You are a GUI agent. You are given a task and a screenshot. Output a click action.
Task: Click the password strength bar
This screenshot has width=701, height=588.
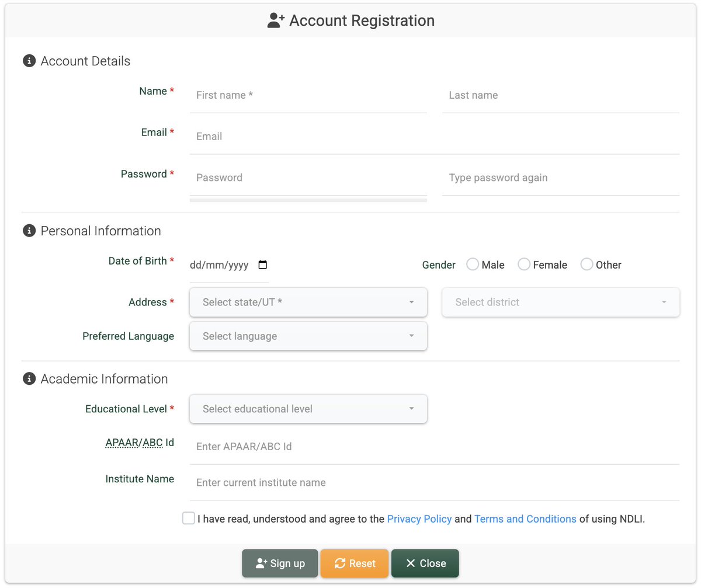308,200
